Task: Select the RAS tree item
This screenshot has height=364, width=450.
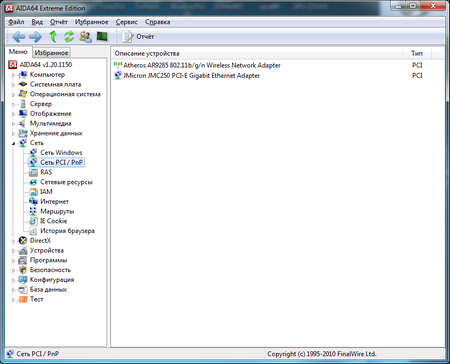Action: 46,172
